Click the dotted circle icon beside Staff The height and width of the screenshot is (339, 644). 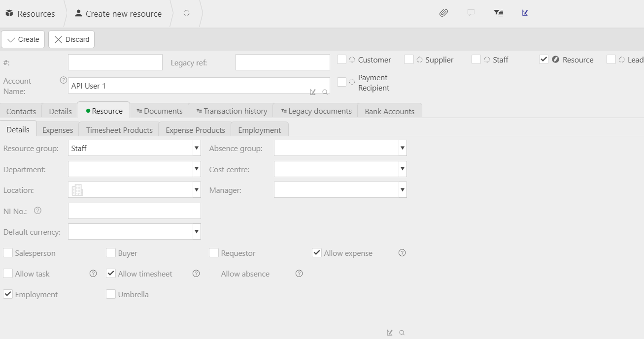(487, 60)
